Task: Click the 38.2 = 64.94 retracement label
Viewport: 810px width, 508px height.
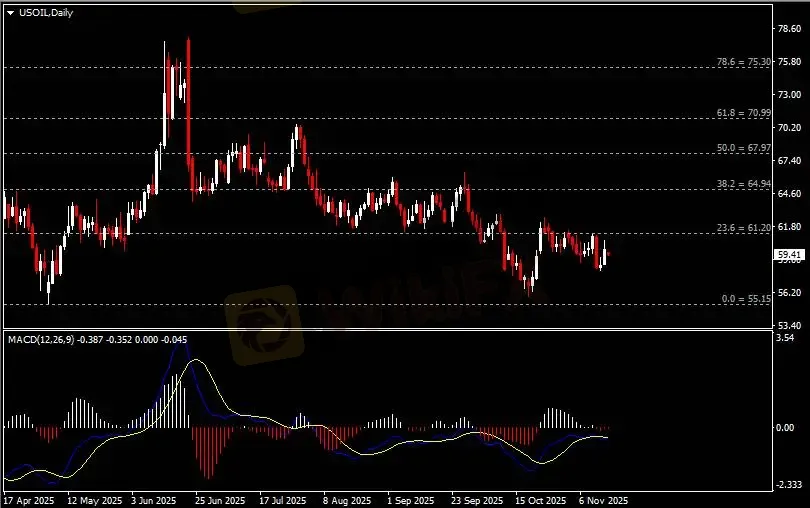Action: (x=743, y=184)
